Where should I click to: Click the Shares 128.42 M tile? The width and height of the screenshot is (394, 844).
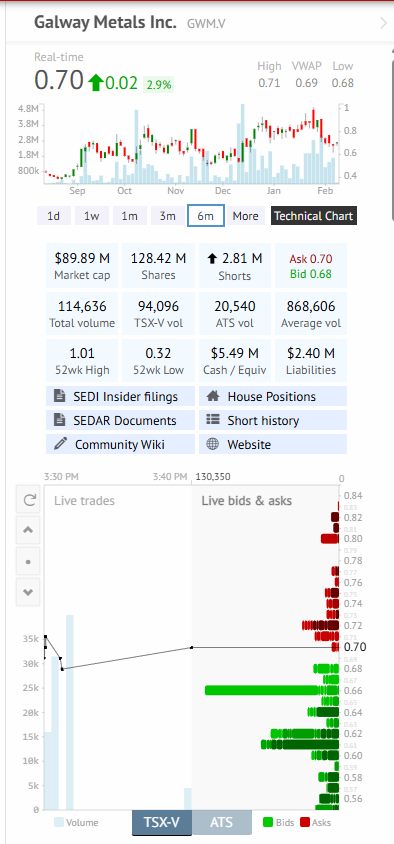[158, 266]
